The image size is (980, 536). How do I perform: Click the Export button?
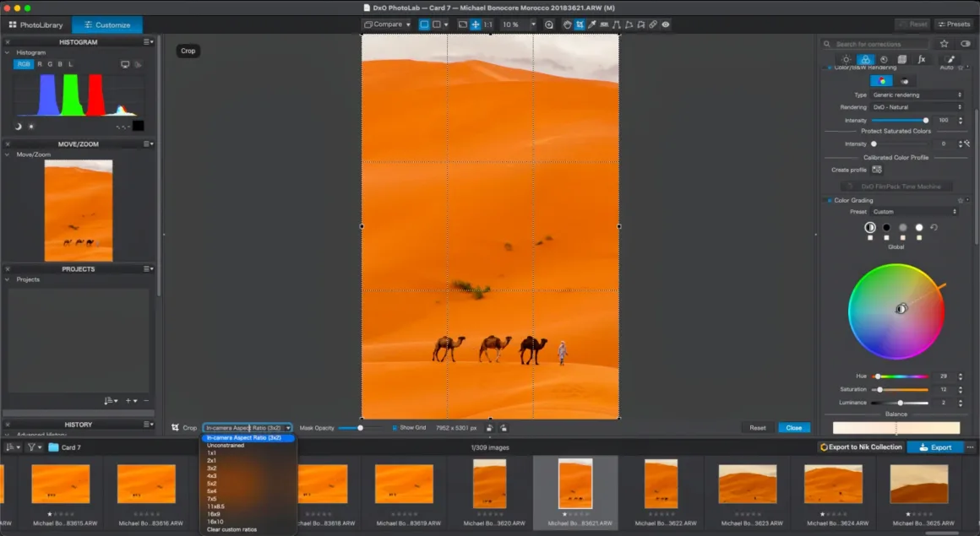pos(935,447)
